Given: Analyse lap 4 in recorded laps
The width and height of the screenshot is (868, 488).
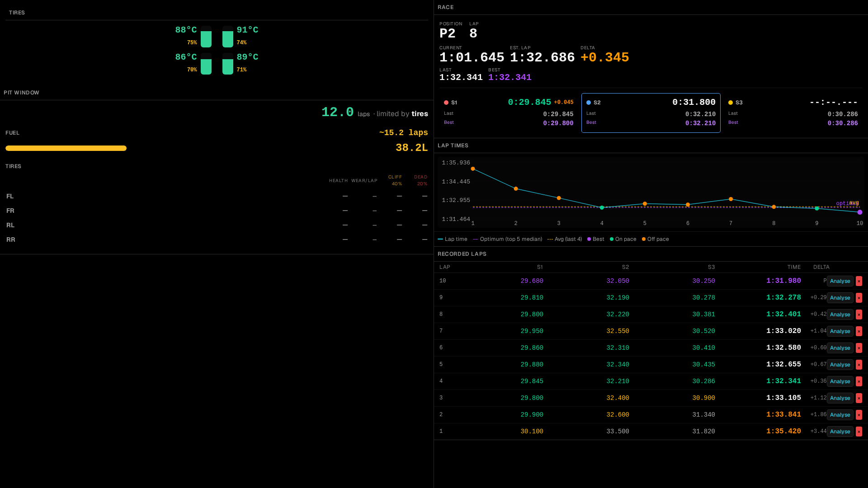Looking at the screenshot, I should (x=840, y=381).
